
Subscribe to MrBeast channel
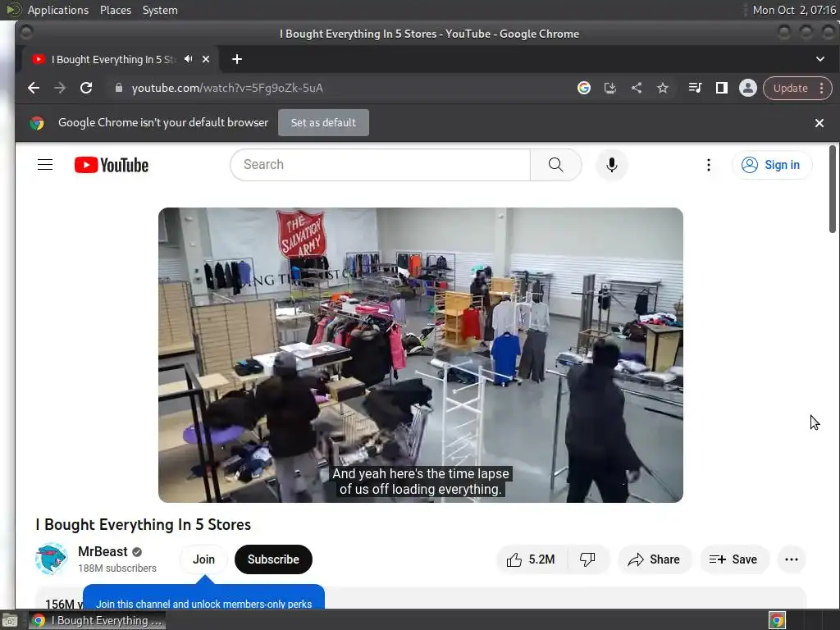(273, 559)
